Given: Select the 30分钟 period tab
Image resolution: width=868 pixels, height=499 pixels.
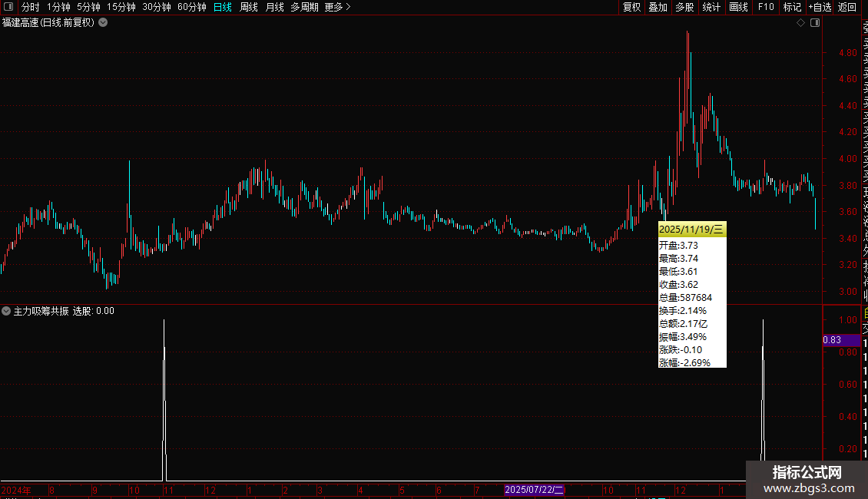Looking at the screenshot, I should (157, 7).
